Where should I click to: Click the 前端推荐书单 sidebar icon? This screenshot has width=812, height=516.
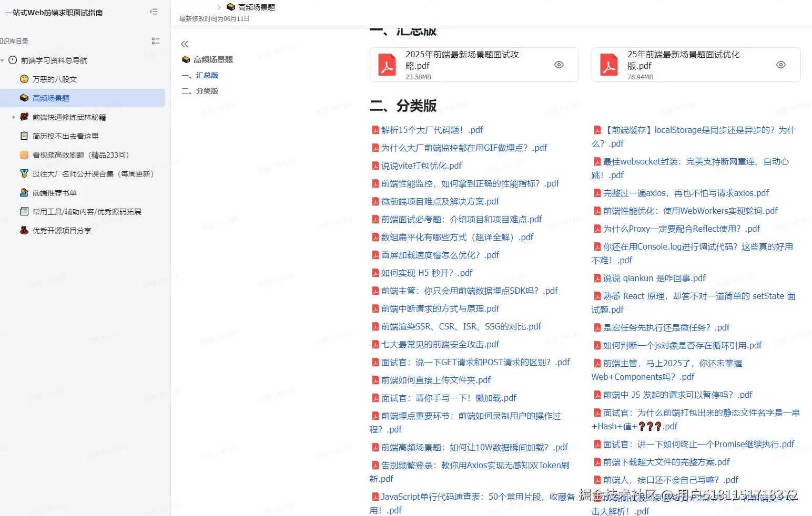[x=24, y=192]
